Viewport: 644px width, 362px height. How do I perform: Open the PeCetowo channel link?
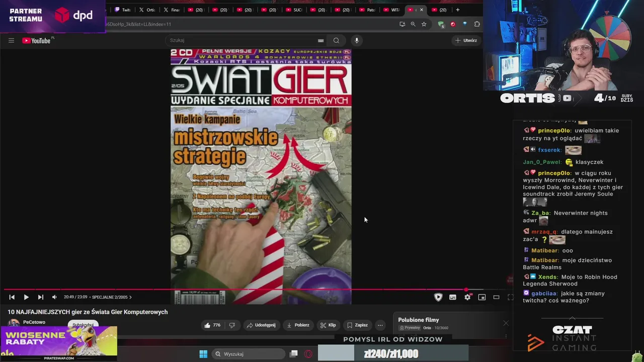click(x=34, y=322)
